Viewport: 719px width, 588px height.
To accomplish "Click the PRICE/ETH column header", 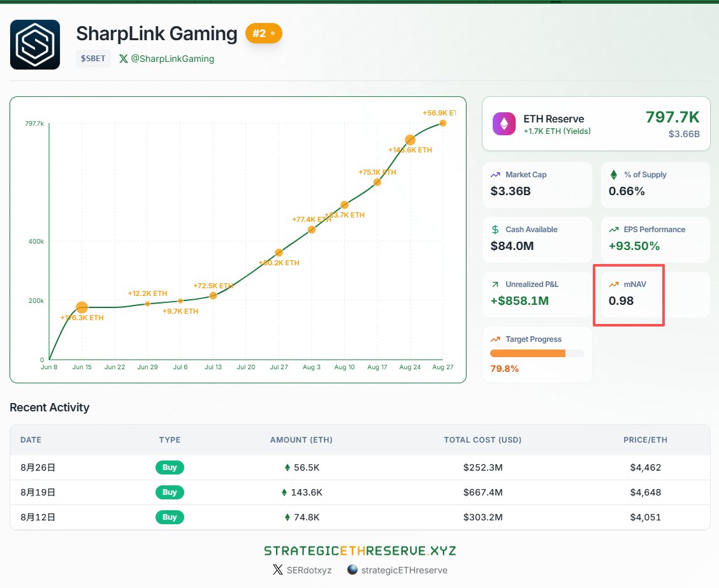I will (645, 440).
